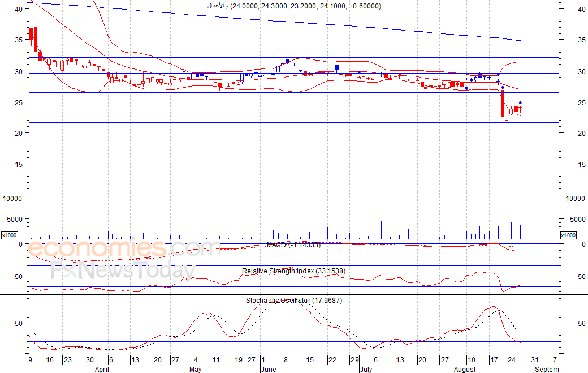Click the date label 17 on the axis
Screen dimensions: 588x373
pos(495,360)
